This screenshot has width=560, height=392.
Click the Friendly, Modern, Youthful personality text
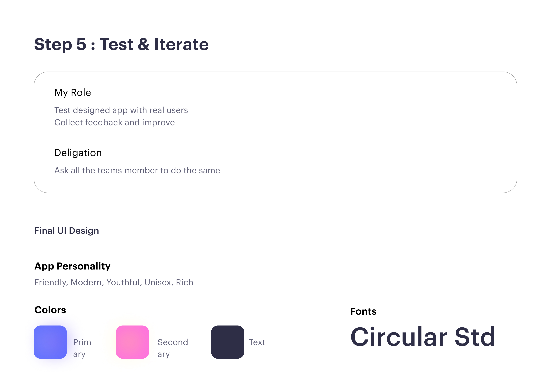click(x=114, y=282)
